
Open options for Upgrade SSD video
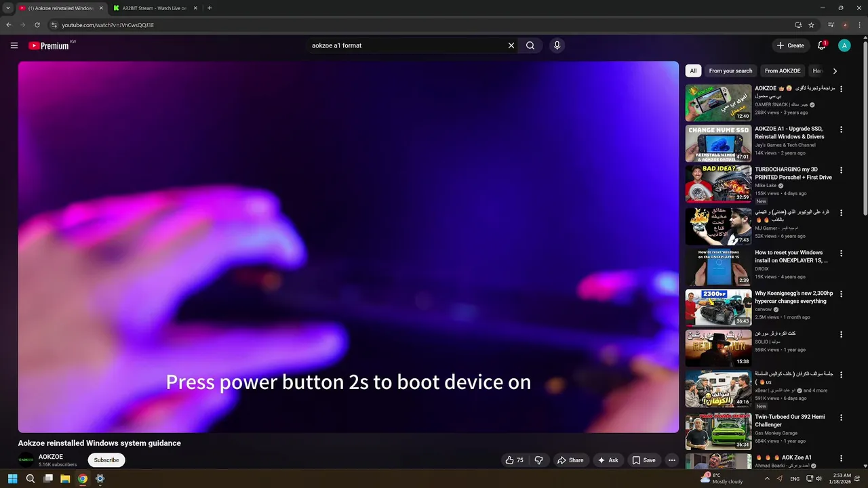pyautogui.click(x=842, y=129)
